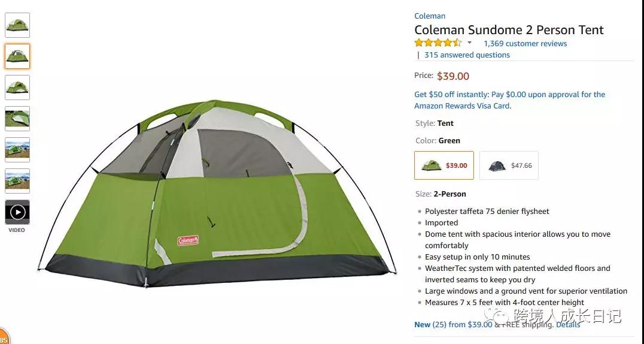
Task: Open the Amazon Rewards Visa Card offer
Action: (x=509, y=100)
